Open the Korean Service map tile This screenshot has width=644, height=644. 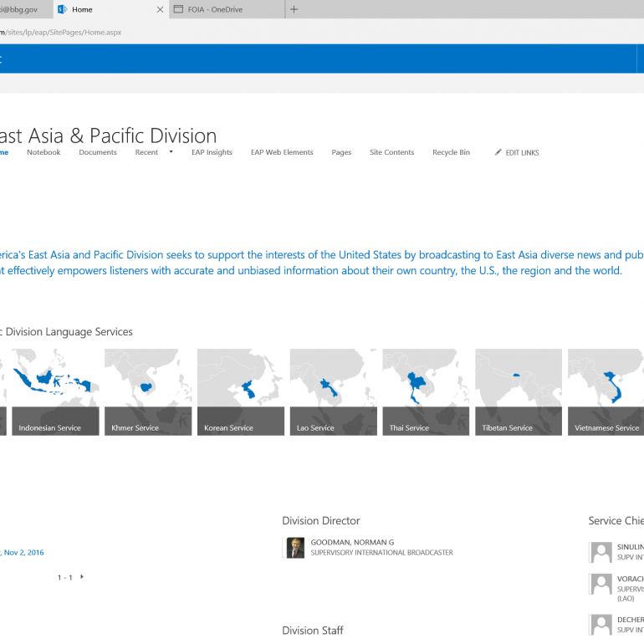coord(241,392)
